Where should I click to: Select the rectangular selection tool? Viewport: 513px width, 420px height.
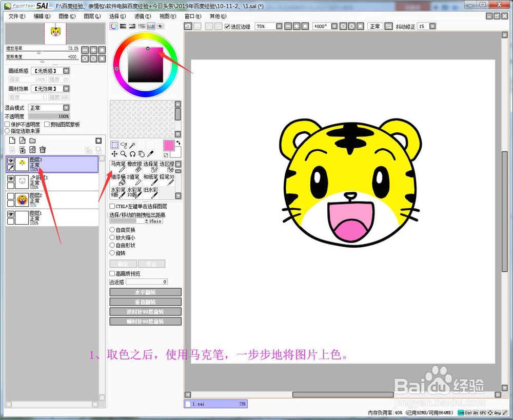click(114, 145)
